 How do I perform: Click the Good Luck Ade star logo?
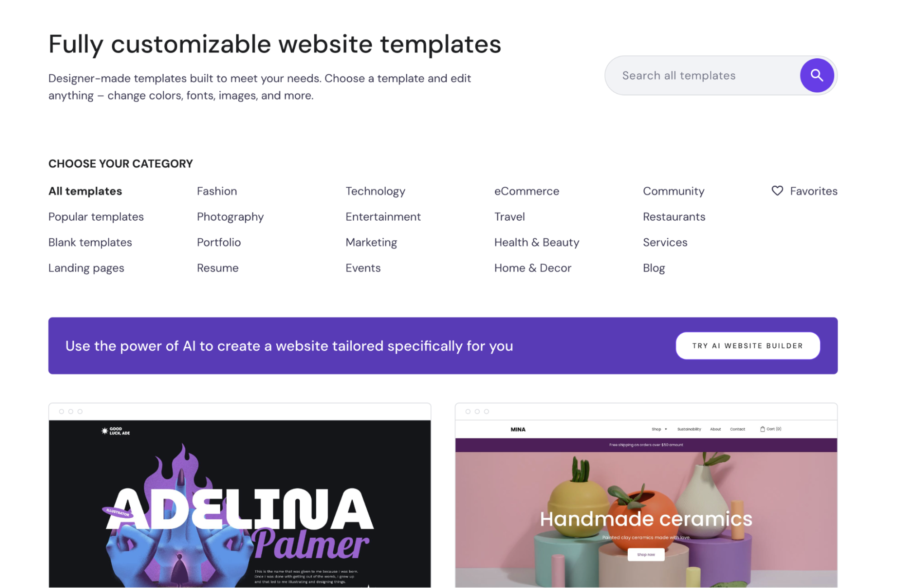(x=105, y=431)
